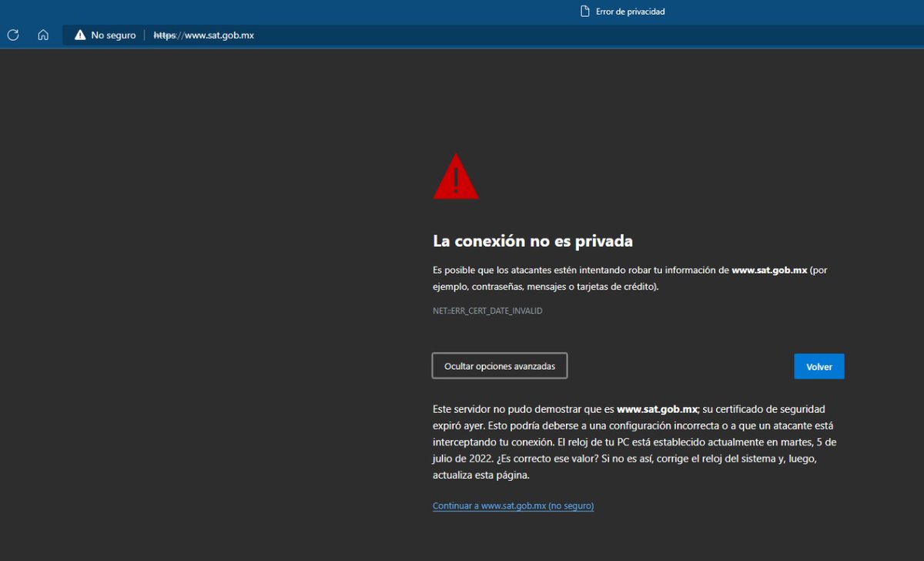Click the error code NET::ERR_CERT_DATE_INVALID
The image size is (924, 561).
(x=487, y=311)
